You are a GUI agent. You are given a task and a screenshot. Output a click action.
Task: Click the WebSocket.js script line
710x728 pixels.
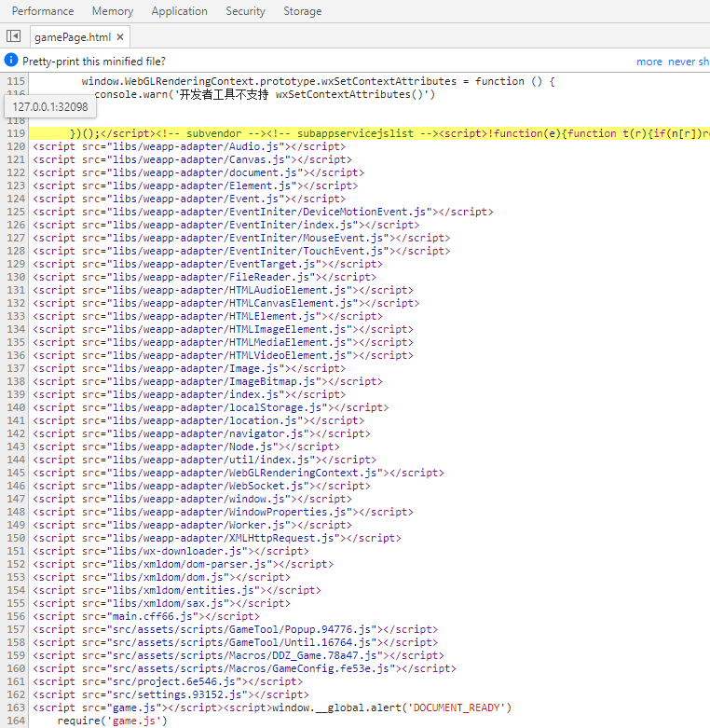point(201,486)
